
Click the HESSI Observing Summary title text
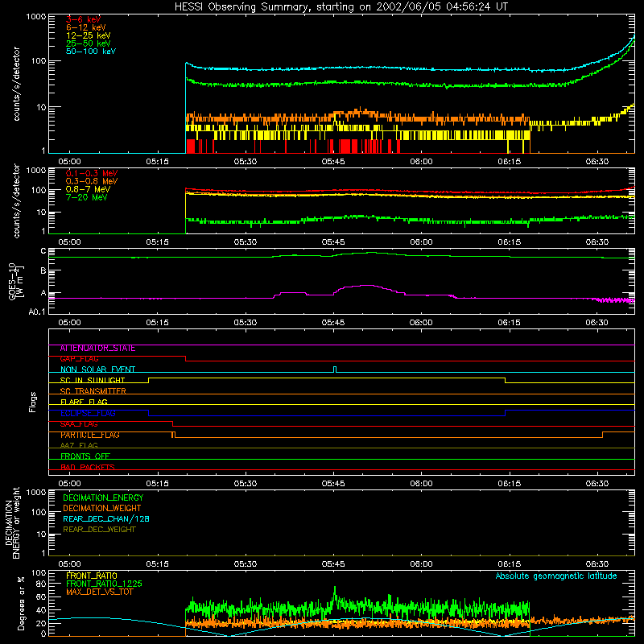[x=341, y=7]
